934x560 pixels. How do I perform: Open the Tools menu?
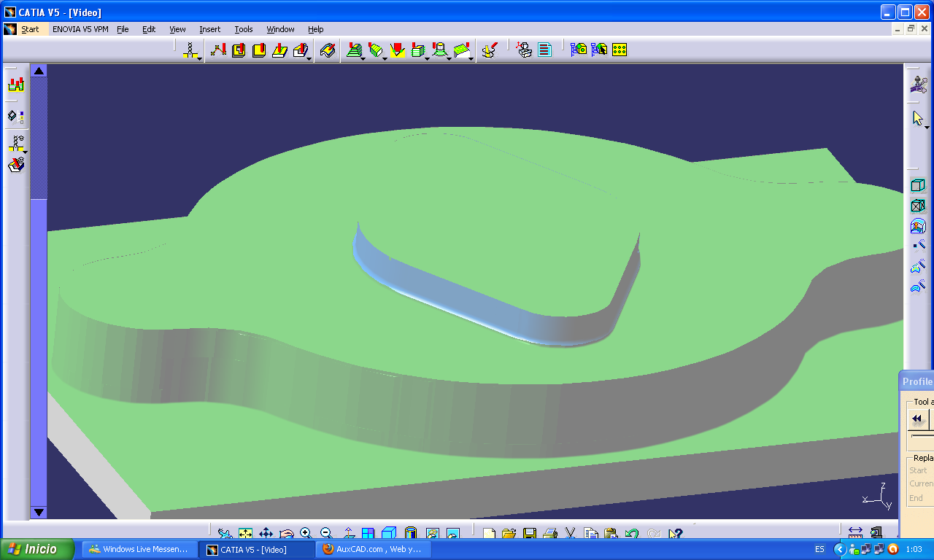coord(244,29)
